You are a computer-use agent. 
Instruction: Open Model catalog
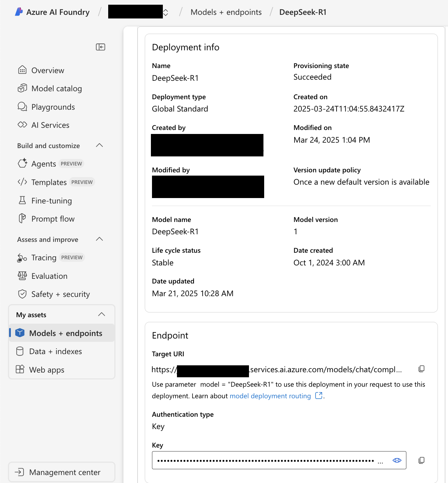(x=56, y=88)
